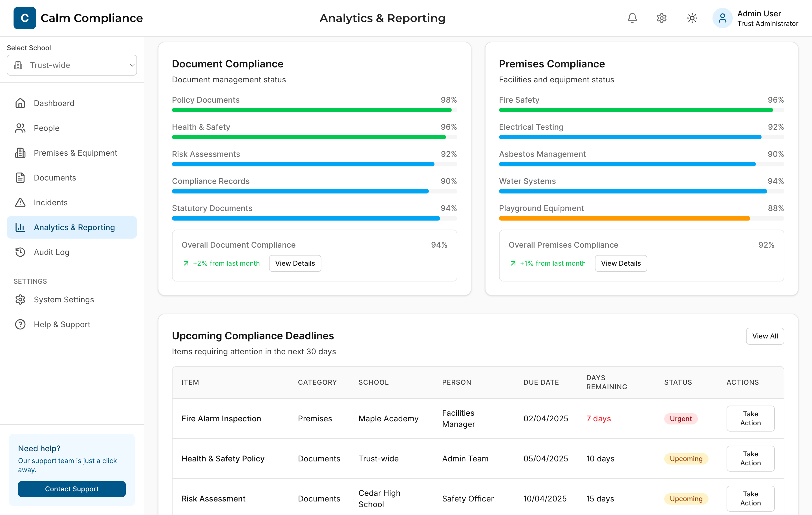812x515 pixels.
Task: Click the System Settings gear icon
Action: 20,300
